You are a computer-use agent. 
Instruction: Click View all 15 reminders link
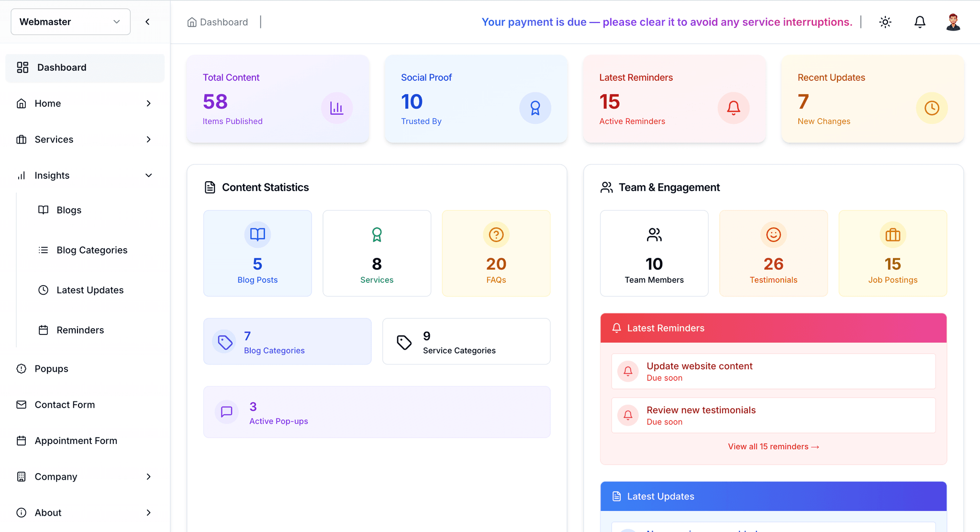tap(773, 446)
